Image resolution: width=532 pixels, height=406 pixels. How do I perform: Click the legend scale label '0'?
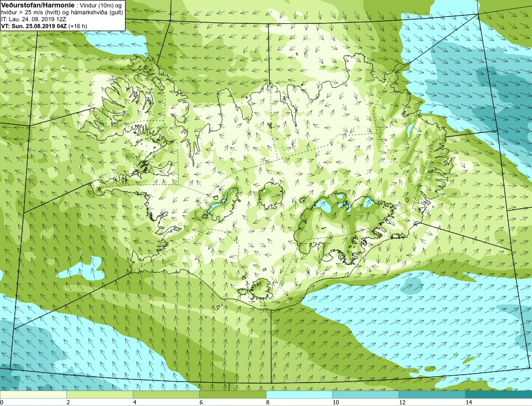click(x=2, y=402)
